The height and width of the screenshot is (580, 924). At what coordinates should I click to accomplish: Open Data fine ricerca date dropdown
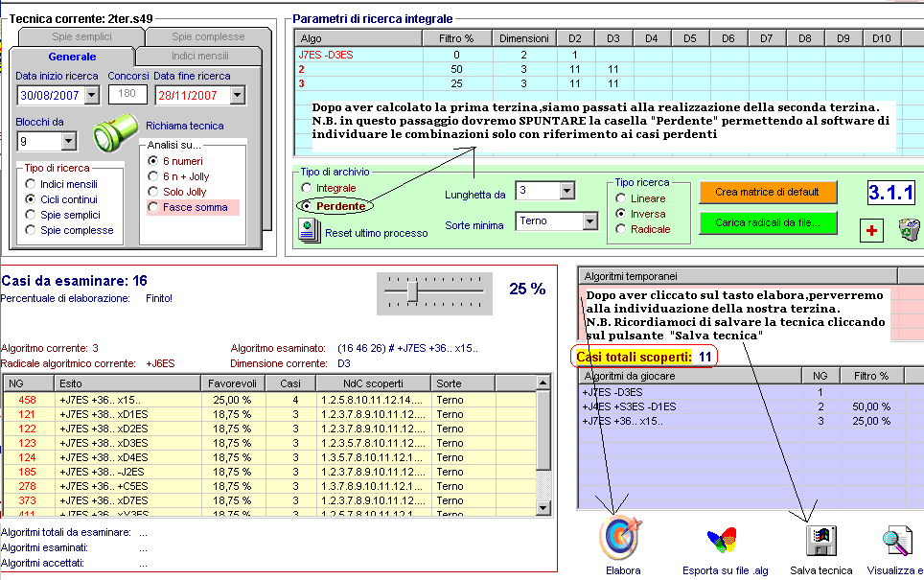pos(237,95)
